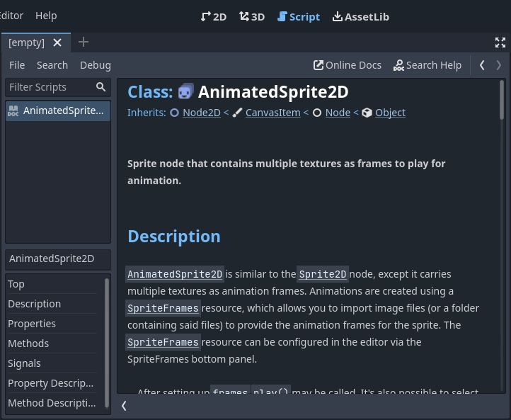Image resolution: width=511 pixels, height=420 pixels.
Task: Open the CanvasItem class link
Action: (272, 113)
